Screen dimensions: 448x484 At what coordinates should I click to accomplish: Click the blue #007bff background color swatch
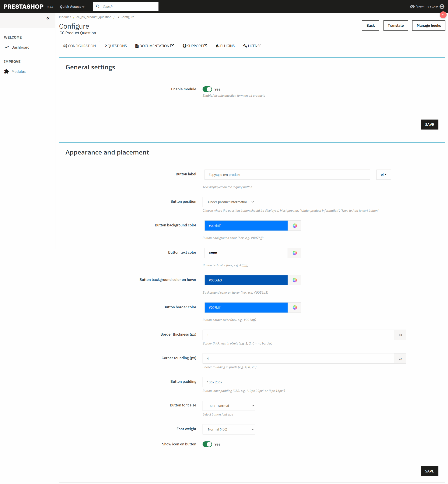coord(246,225)
